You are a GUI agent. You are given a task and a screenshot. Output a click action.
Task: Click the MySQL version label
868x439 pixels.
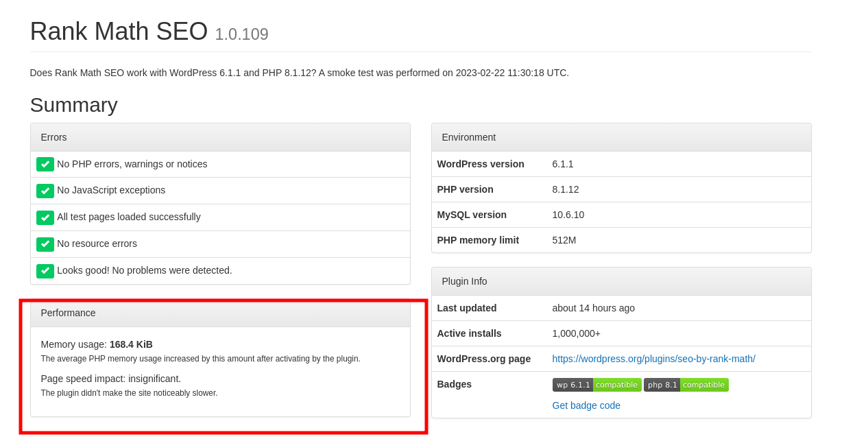(x=472, y=215)
